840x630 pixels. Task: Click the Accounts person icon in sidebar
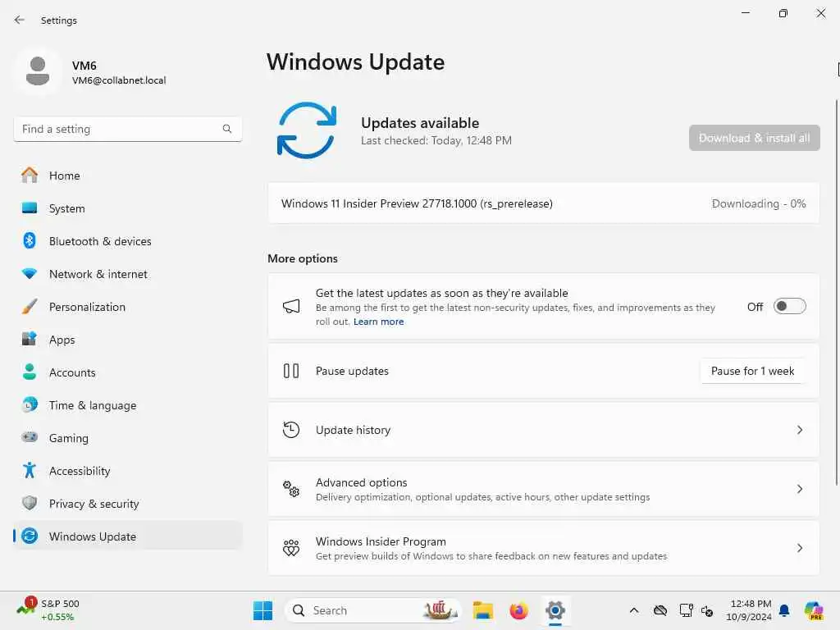[30, 372]
